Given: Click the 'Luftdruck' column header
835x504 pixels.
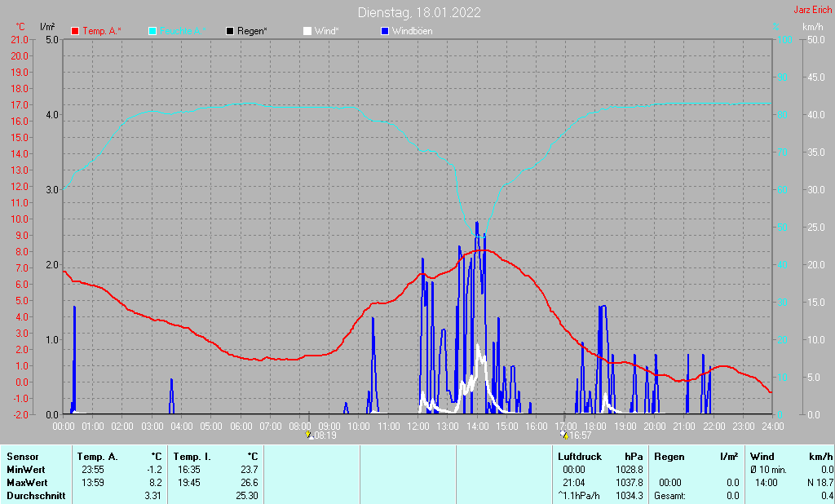Looking at the screenshot, I should point(580,457).
